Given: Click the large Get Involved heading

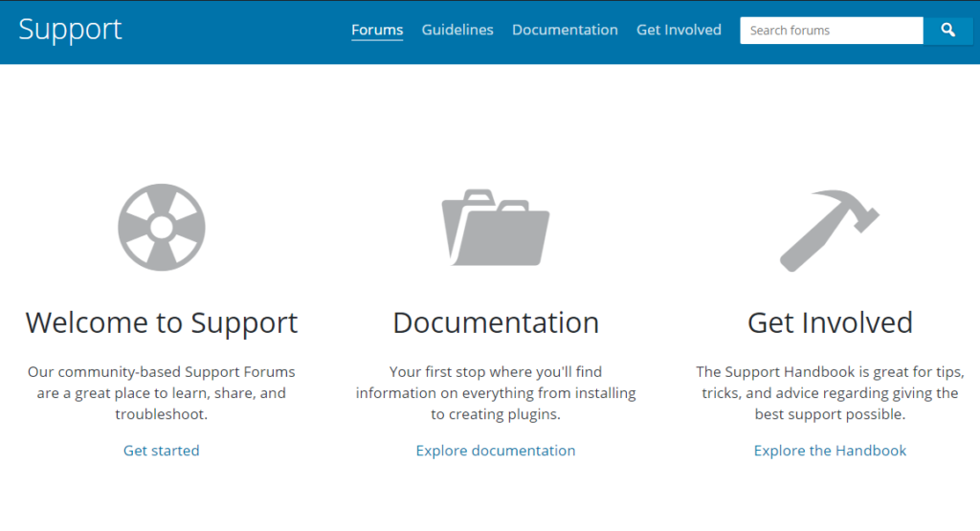Looking at the screenshot, I should (830, 323).
